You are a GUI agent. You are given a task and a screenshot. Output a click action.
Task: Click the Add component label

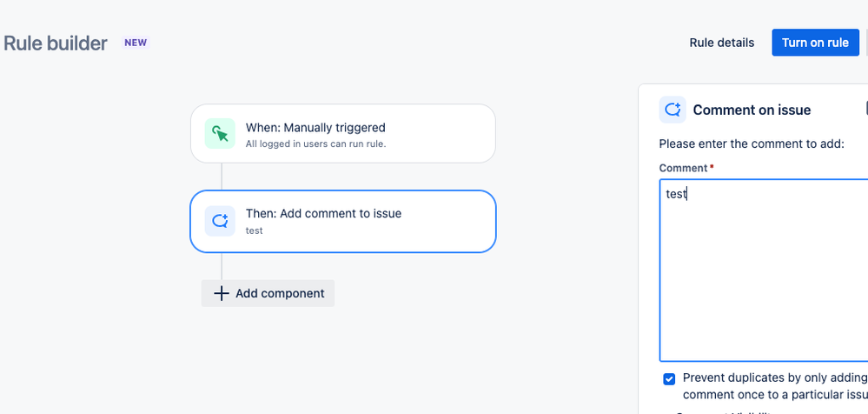[x=280, y=293]
